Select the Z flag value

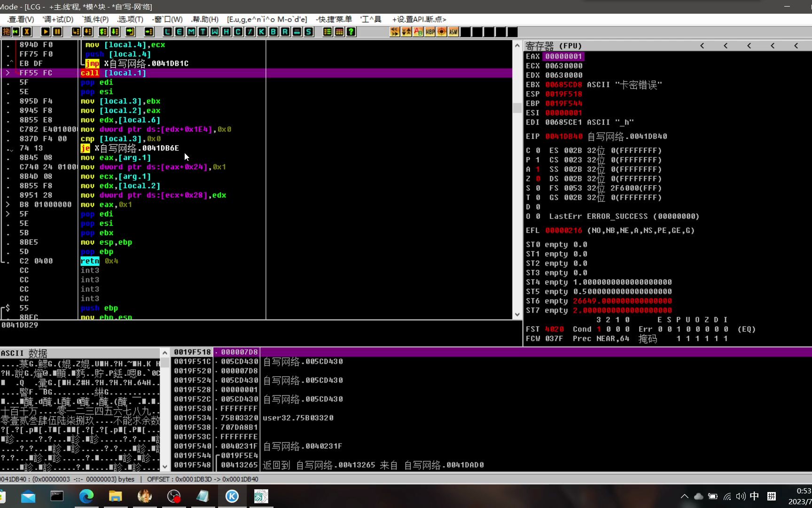click(538, 179)
